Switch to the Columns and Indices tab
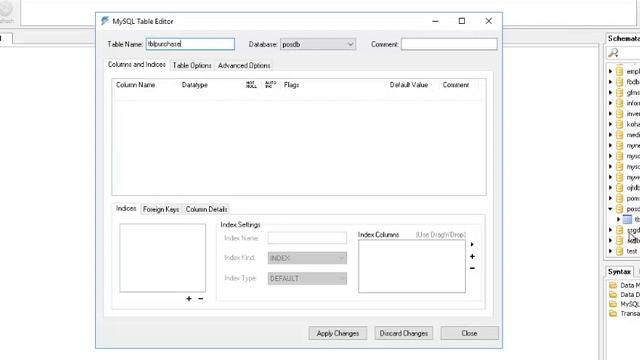 (x=137, y=64)
